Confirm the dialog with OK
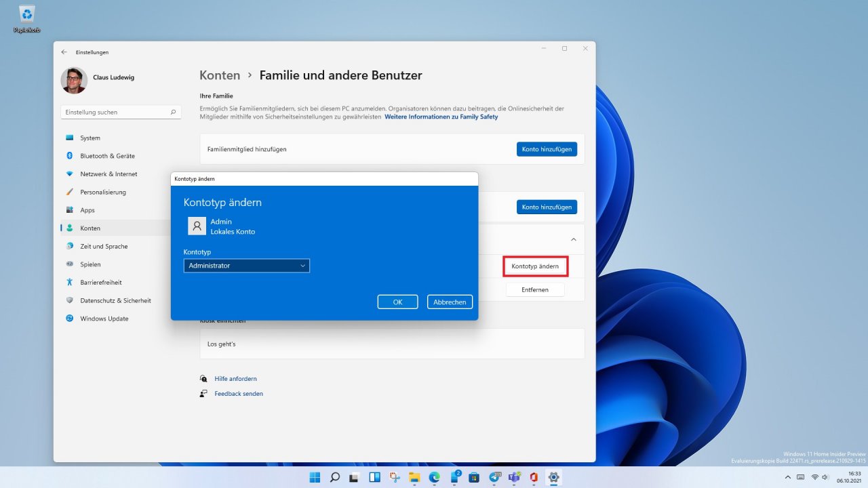868x488 pixels. [x=397, y=302]
